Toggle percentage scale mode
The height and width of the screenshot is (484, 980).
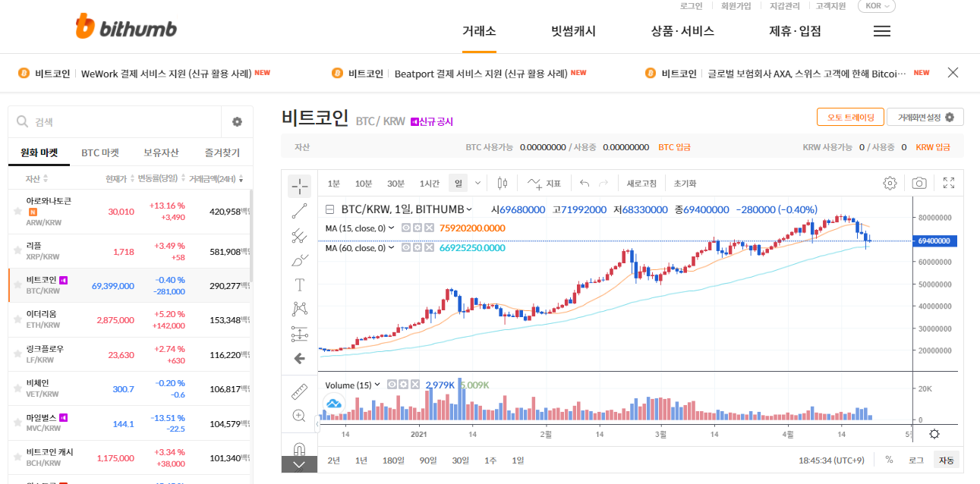click(889, 460)
